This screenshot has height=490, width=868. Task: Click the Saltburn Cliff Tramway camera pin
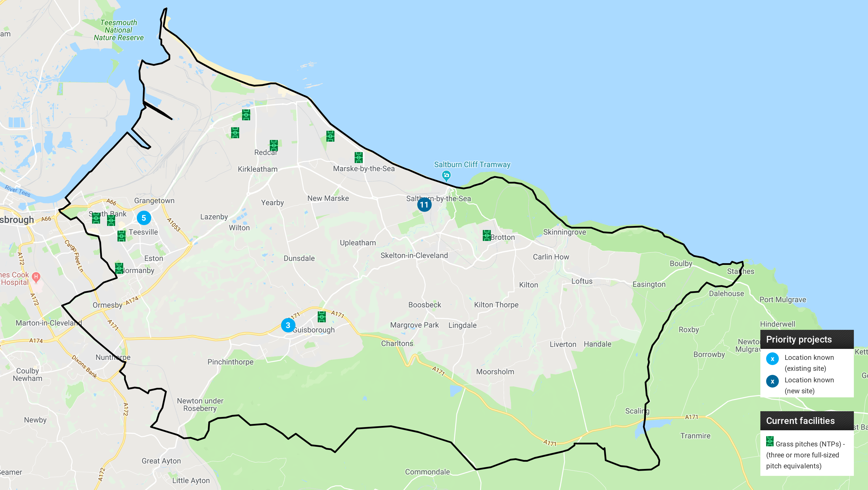coord(446,175)
